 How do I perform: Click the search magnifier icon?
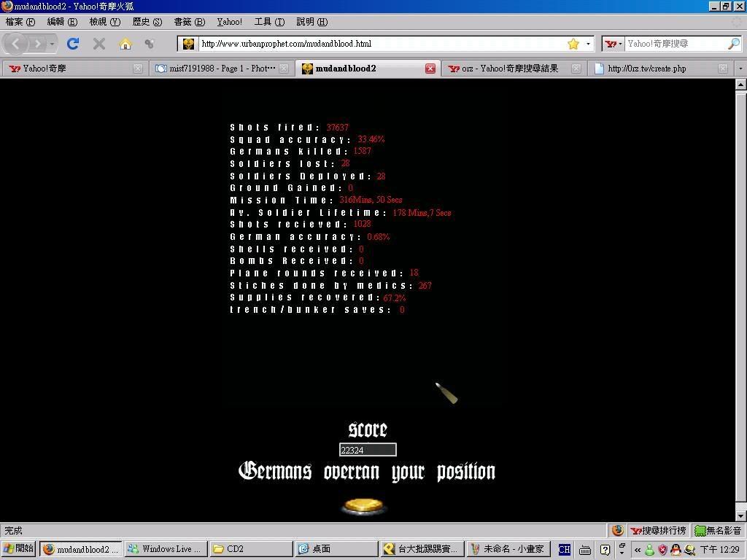pos(733,44)
